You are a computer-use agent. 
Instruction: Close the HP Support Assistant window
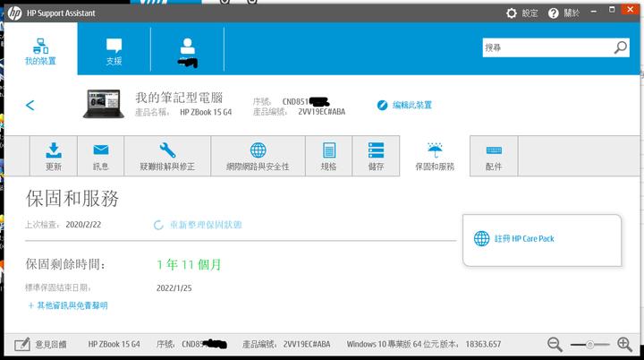coord(630,10)
